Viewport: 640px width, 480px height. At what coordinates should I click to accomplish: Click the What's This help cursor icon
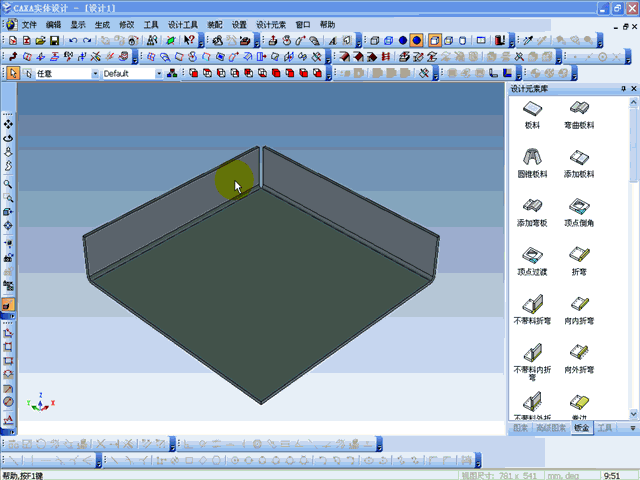tap(189, 40)
